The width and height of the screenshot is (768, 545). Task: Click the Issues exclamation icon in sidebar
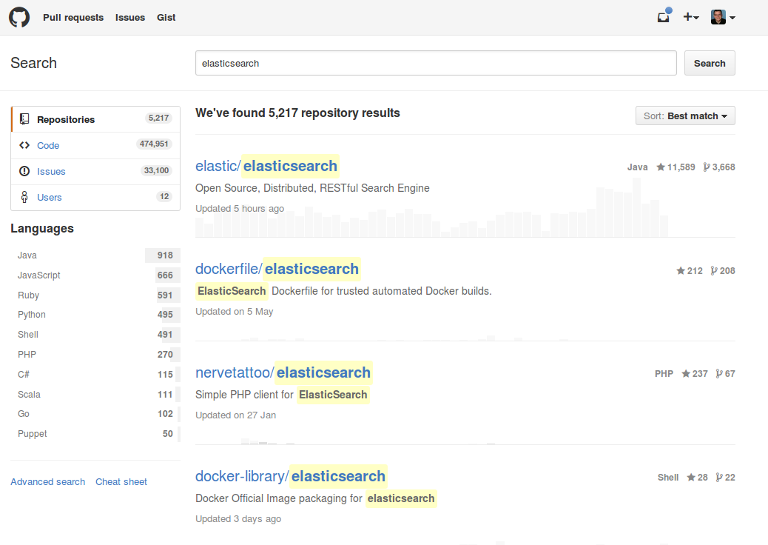(24, 171)
